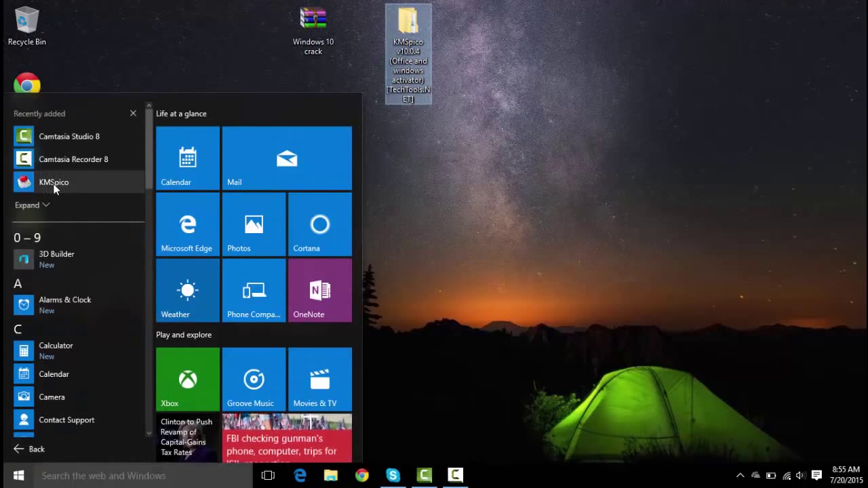Viewport: 868px width, 488px height.
Task: Open the Calendar live tile
Action: pyautogui.click(x=188, y=158)
